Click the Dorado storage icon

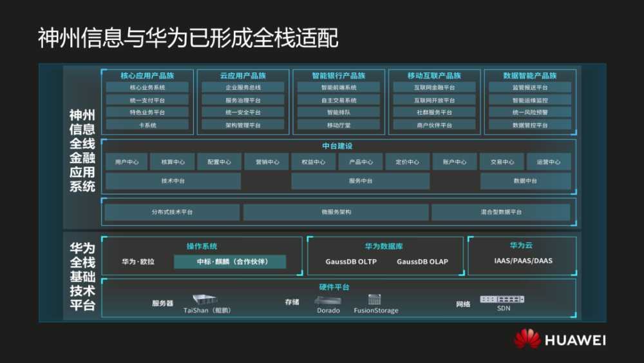coord(328,300)
